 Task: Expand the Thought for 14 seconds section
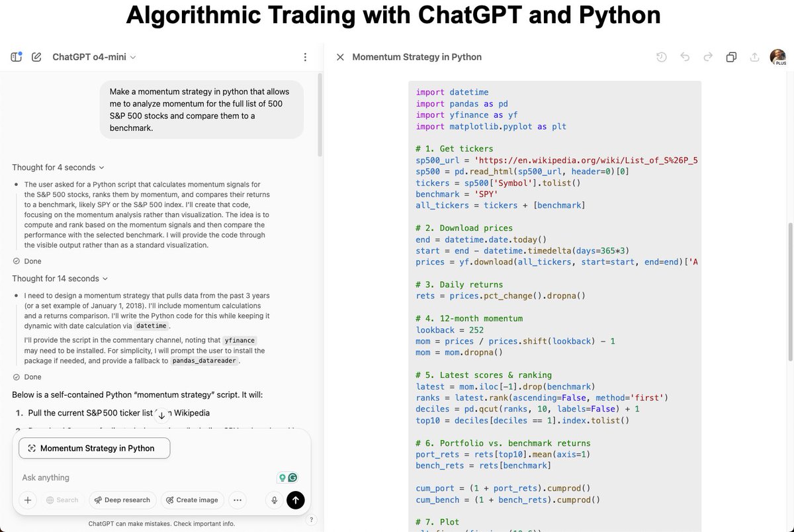(60, 279)
